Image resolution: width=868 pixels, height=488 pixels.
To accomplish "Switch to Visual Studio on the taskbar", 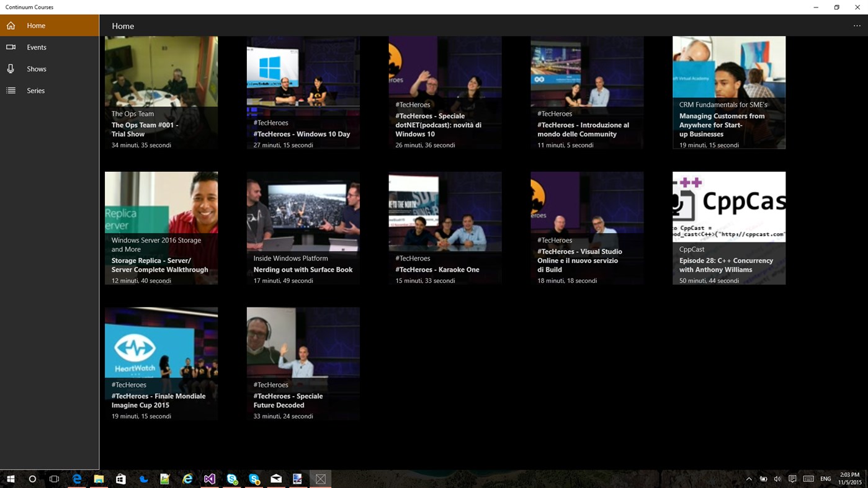I will click(x=210, y=479).
